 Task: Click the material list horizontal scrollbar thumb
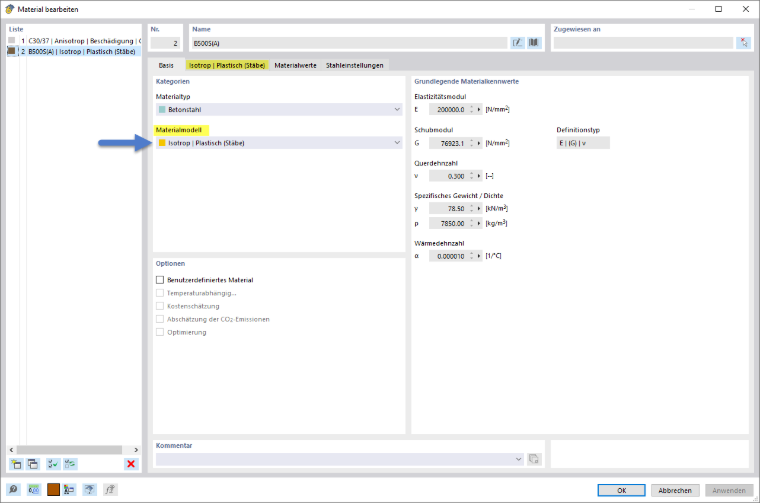pyautogui.click(x=69, y=450)
